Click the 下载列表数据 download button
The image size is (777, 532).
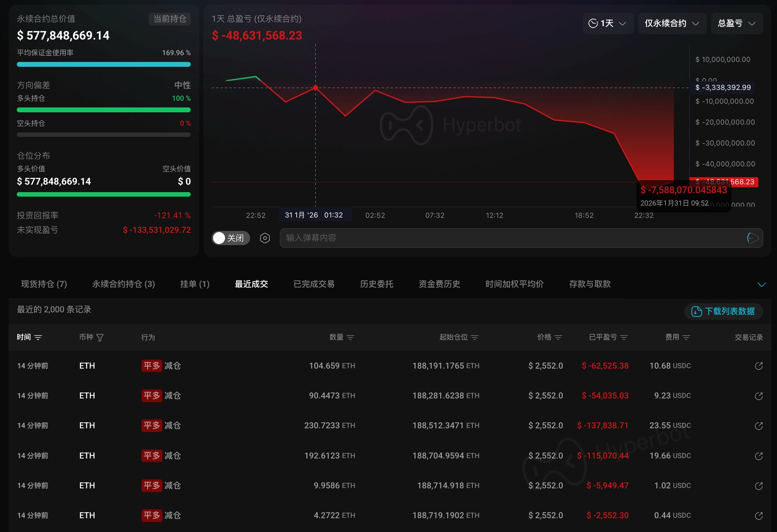click(723, 311)
